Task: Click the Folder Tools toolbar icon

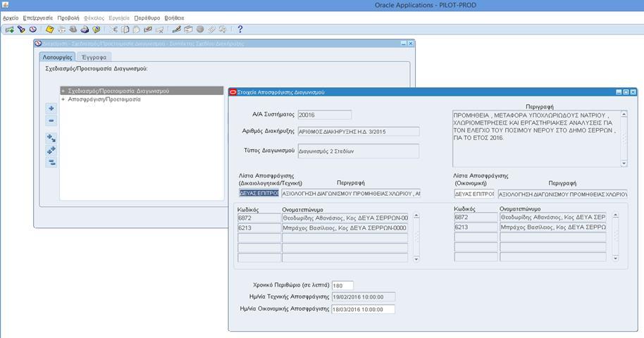Action: point(223,30)
